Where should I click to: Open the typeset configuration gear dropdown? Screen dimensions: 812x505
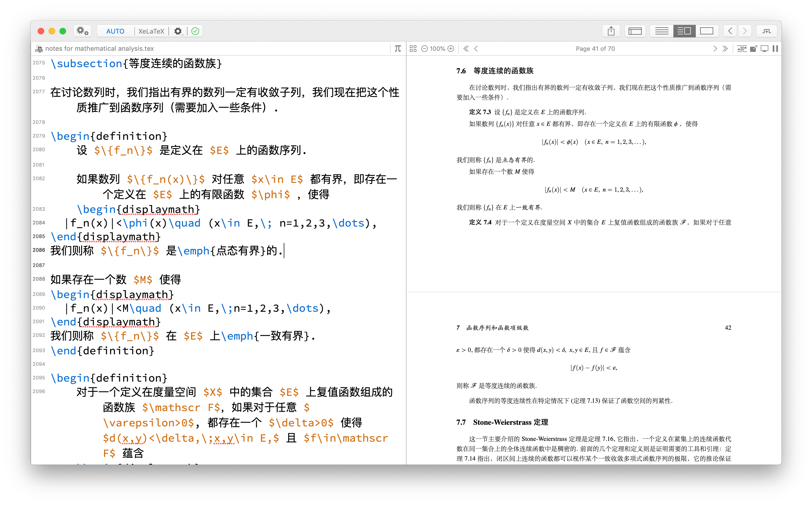[178, 31]
